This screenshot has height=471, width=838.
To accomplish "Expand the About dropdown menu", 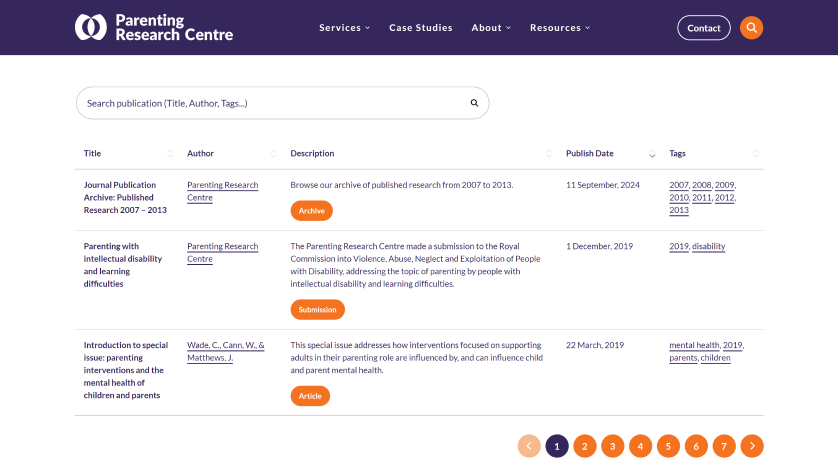I will 491,28.
